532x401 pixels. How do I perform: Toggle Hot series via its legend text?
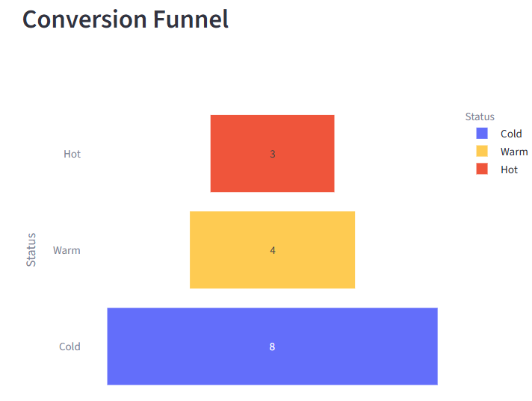(x=509, y=170)
